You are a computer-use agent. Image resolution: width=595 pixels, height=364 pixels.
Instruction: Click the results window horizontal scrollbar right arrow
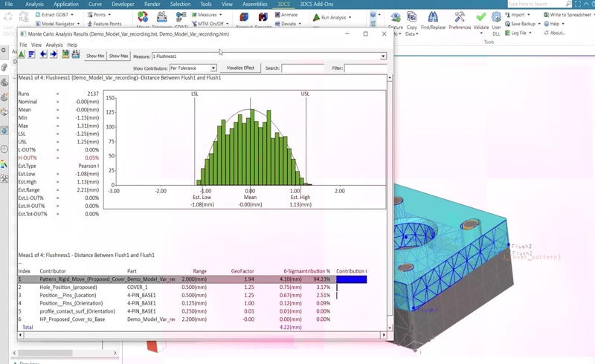coord(384,335)
